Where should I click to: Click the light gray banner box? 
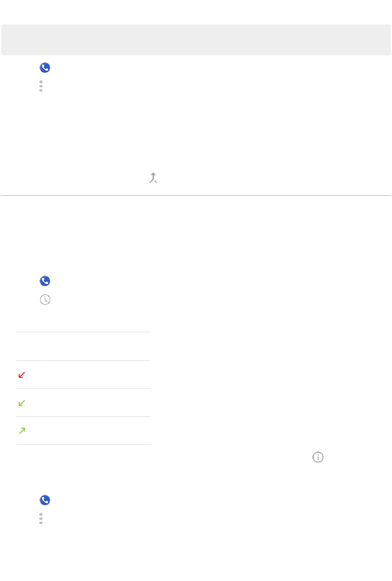(x=196, y=40)
